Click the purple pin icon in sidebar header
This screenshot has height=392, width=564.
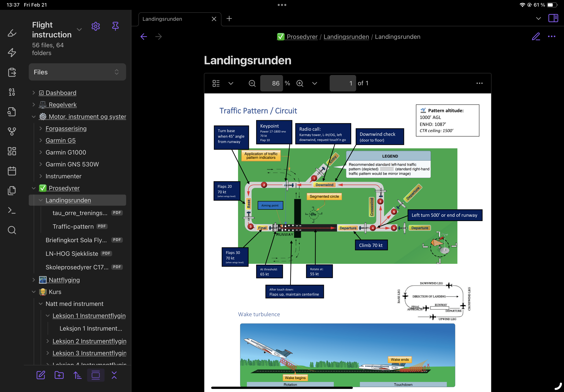pos(115,26)
